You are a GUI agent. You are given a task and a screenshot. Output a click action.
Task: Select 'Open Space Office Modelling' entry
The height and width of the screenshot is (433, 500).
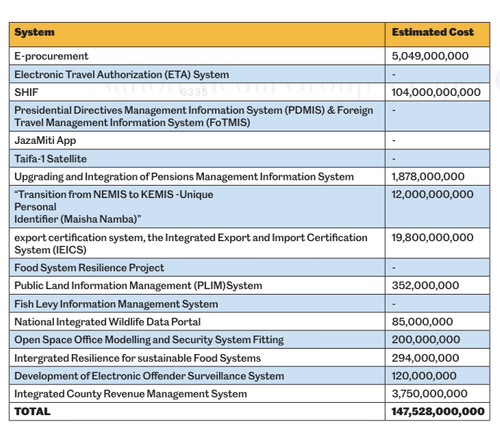(x=149, y=340)
